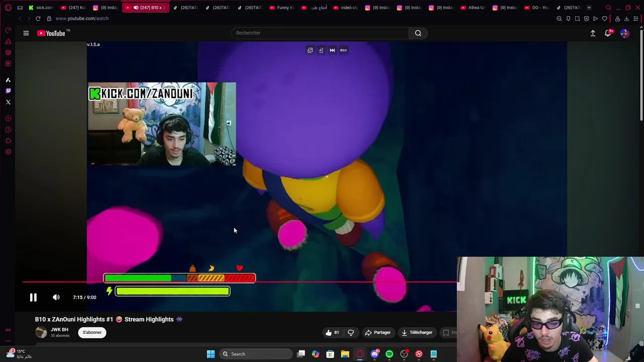Pause the video

coord(33,297)
